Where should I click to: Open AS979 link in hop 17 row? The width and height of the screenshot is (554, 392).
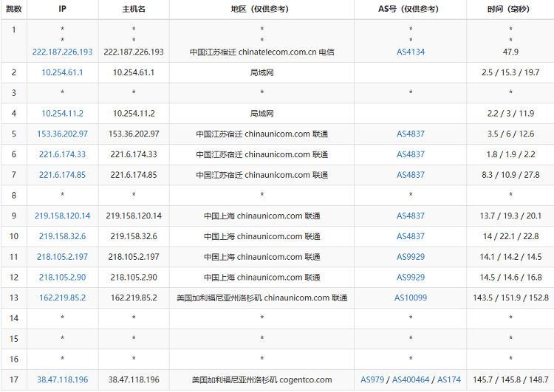point(372,379)
